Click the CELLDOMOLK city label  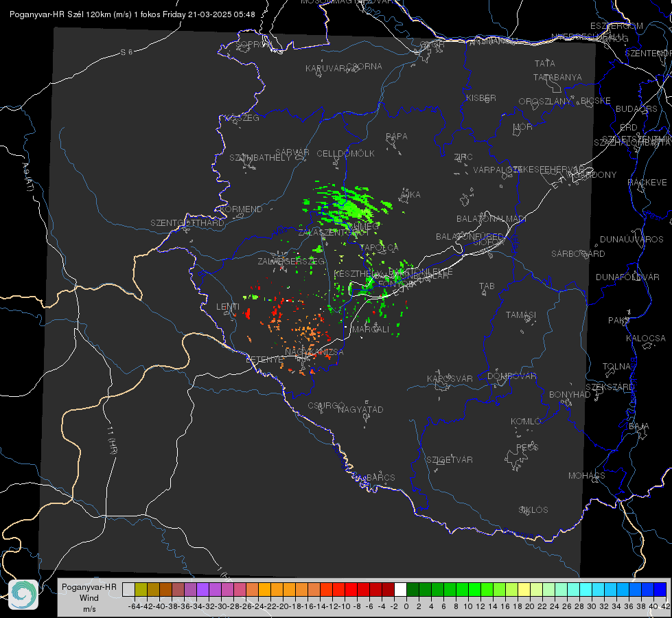(345, 154)
